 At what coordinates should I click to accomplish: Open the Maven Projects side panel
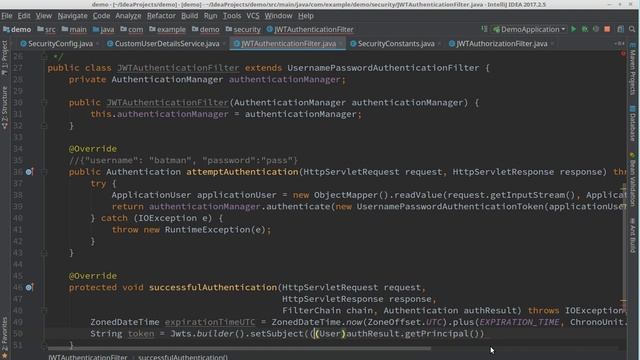click(633, 68)
